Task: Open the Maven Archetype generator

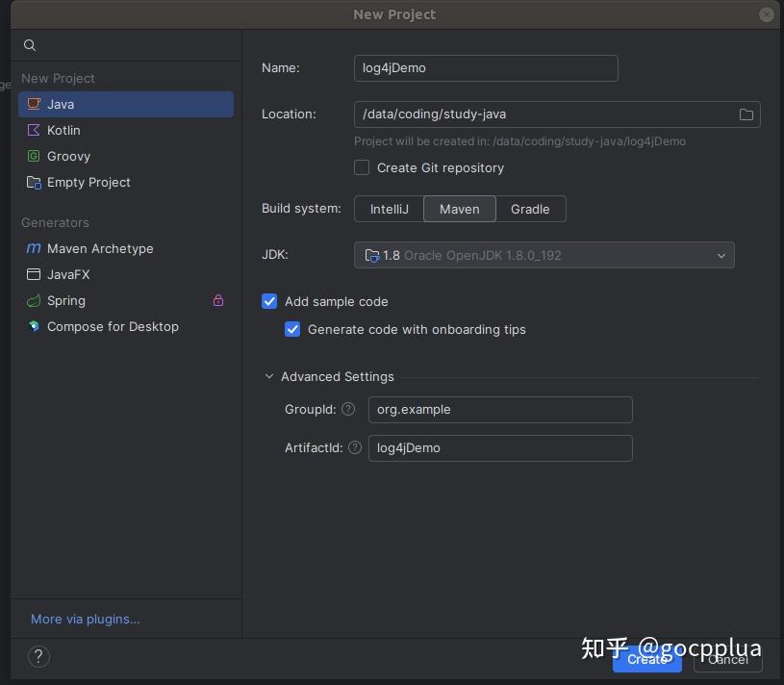Action: 34,248
